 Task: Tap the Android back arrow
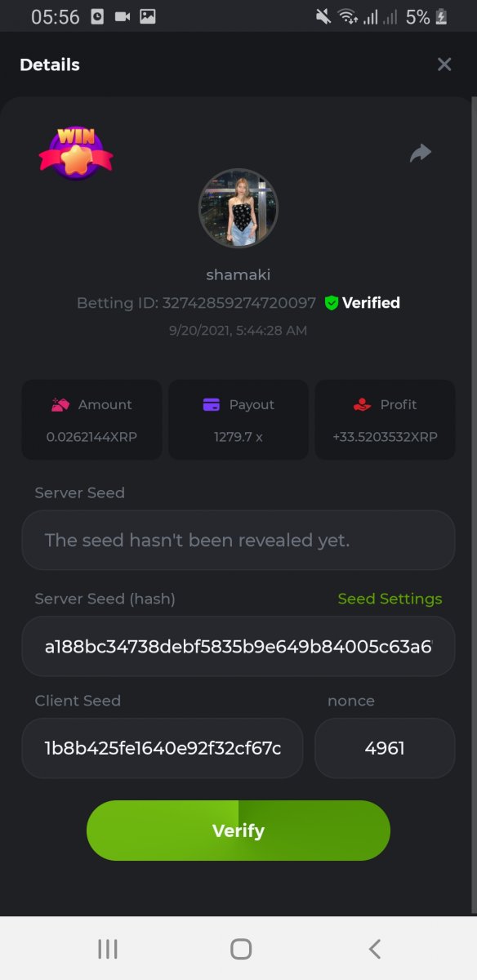tap(374, 948)
